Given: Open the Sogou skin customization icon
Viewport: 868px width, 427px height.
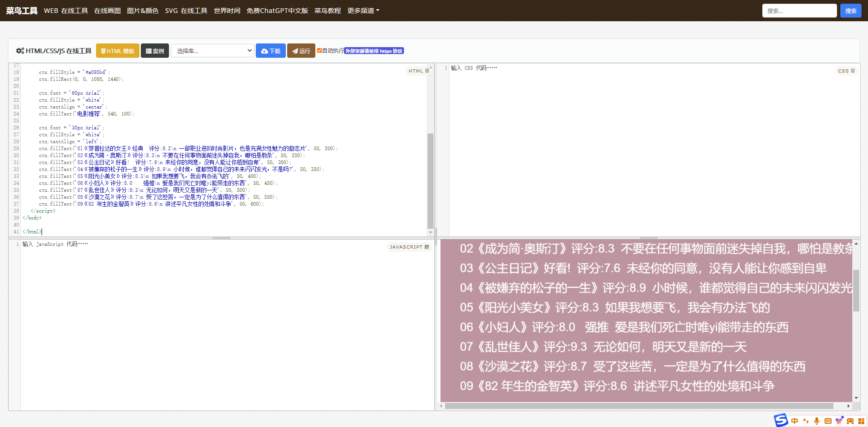Looking at the screenshot, I should pyautogui.click(x=840, y=421).
